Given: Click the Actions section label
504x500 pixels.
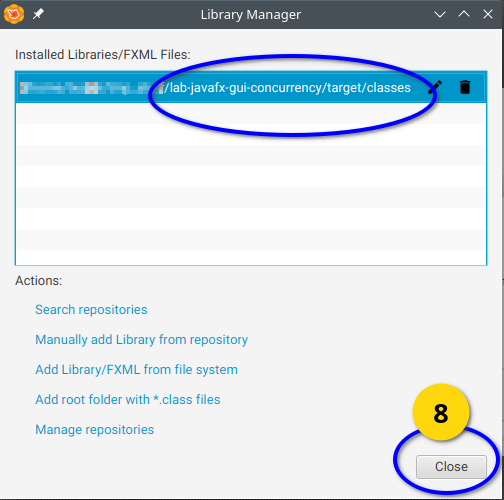Looking at the screenshot, I should [x=39, y=281].
